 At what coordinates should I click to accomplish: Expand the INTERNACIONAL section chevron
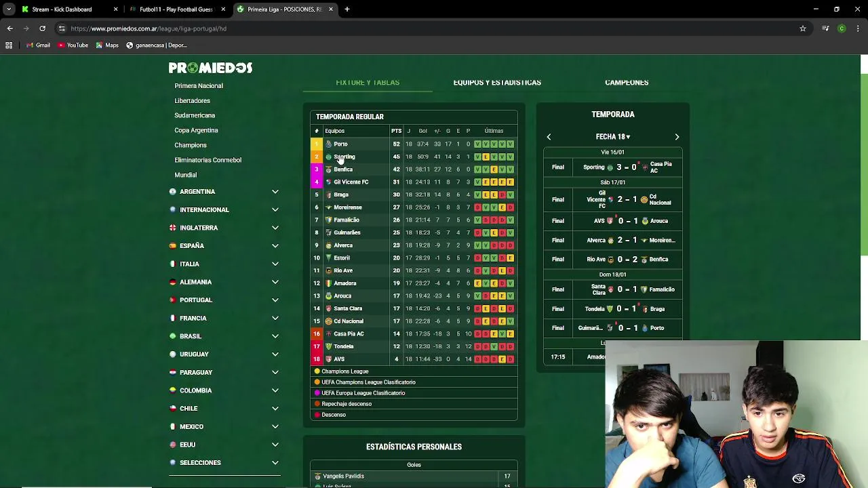point(275,210)
